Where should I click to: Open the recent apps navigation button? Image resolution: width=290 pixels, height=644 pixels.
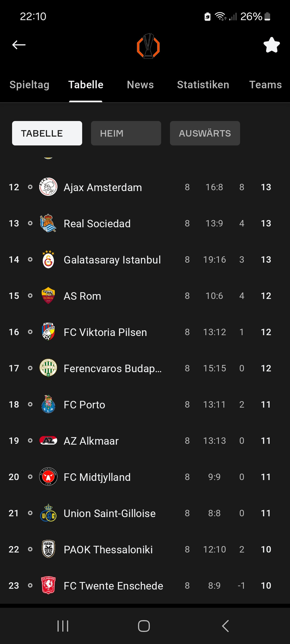[63, 626]
